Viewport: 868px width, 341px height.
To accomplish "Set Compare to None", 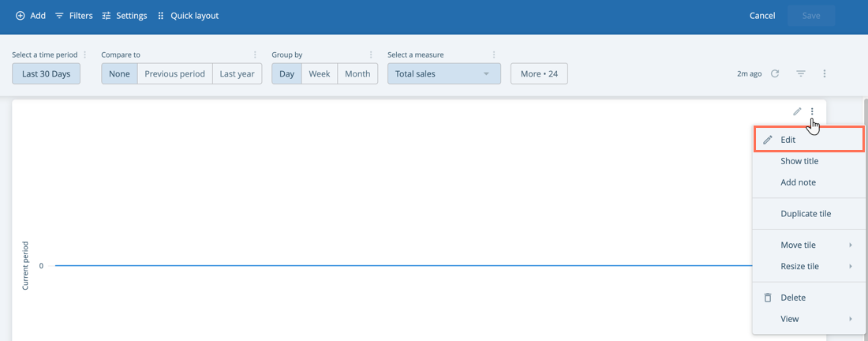I will [x=119, y=73].
